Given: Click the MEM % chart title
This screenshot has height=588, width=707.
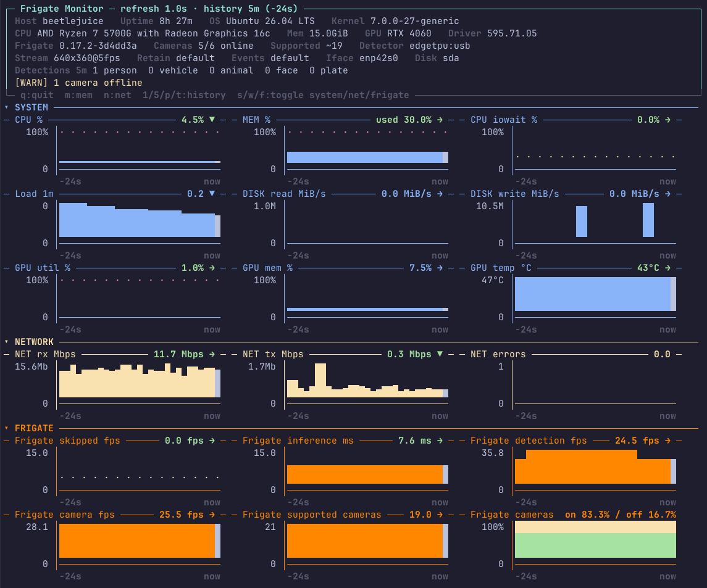Looking at the screenshot, I should tap(257, 120).
